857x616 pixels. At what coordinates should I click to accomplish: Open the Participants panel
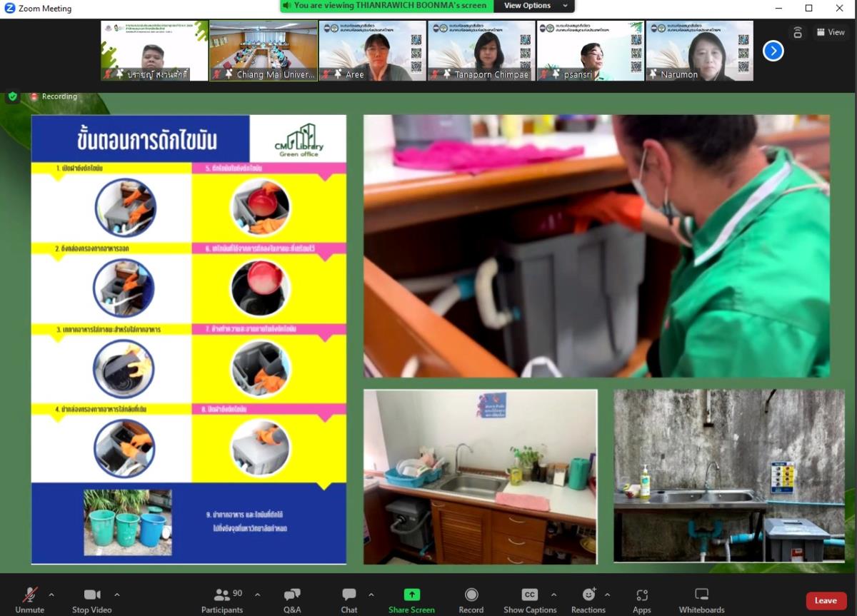[222, 600]
